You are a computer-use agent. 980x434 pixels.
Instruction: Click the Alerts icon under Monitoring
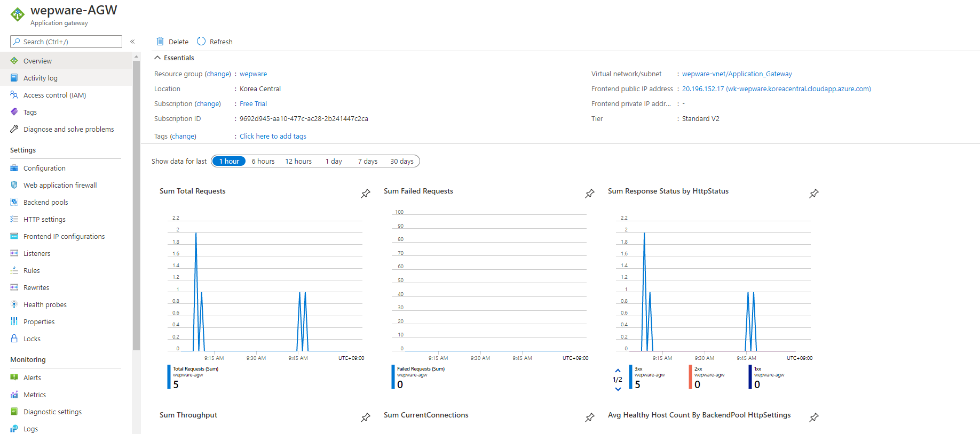point(14,377)
